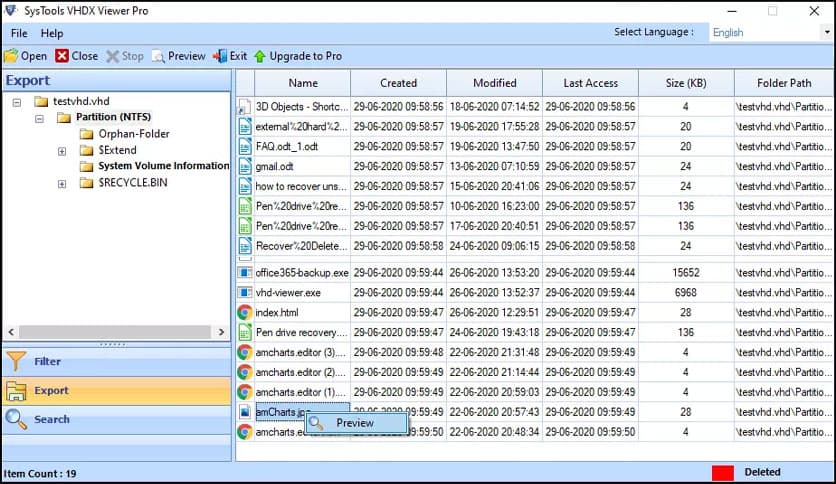Click Chrome icon of amcharts.editor (1)

click(x=245, y=392)
